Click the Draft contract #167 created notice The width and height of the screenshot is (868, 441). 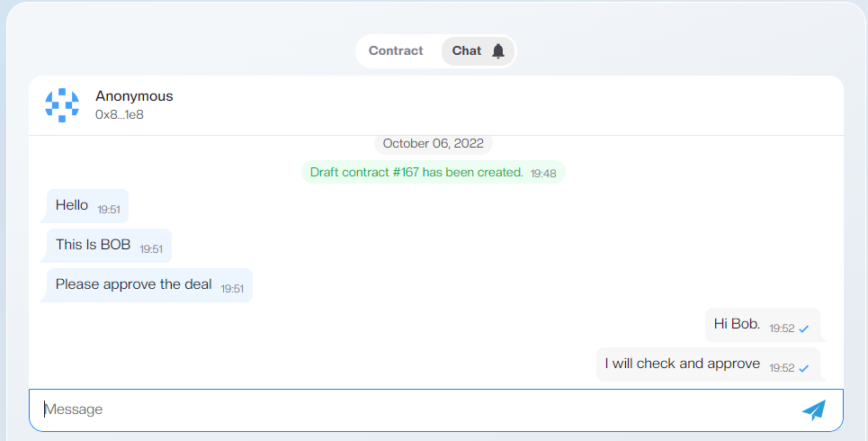click(433, 172)
